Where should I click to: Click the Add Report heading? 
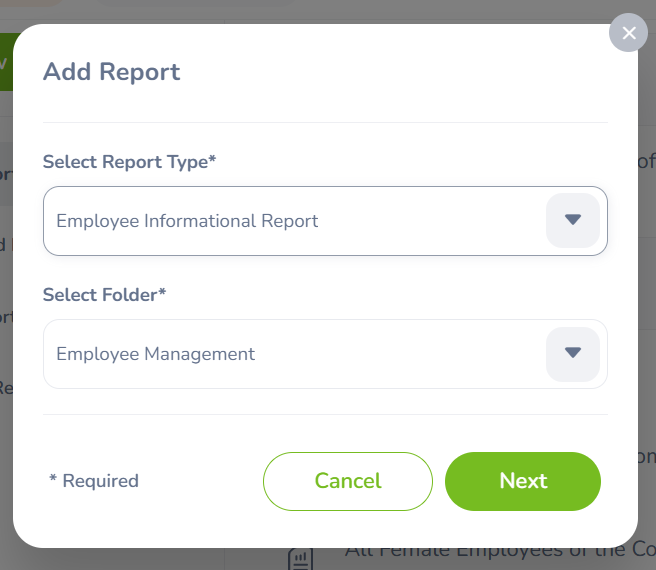pos(111,72)
